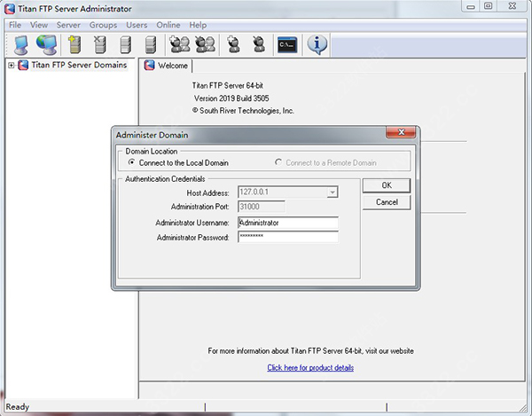Close the Administer Domain dialog
532x416 pixels.
pos(401,132)
